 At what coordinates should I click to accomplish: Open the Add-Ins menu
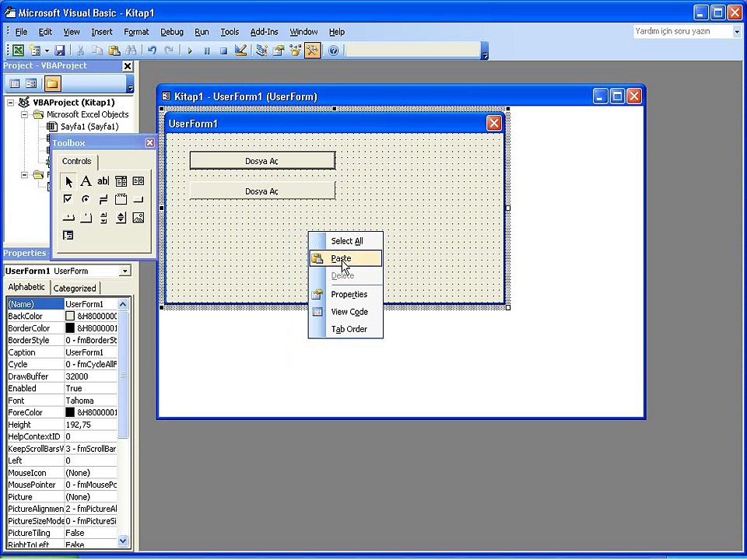coord(264,32)
